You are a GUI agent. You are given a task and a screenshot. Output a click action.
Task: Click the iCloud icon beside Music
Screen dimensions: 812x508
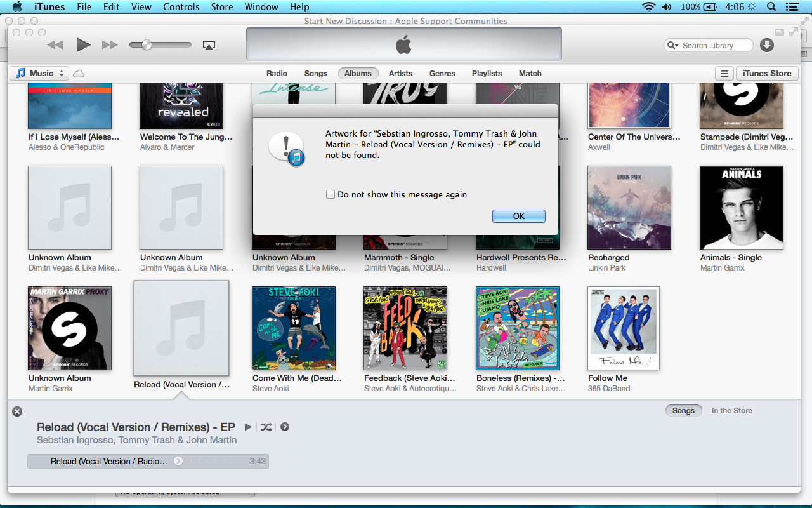(79, 74)
